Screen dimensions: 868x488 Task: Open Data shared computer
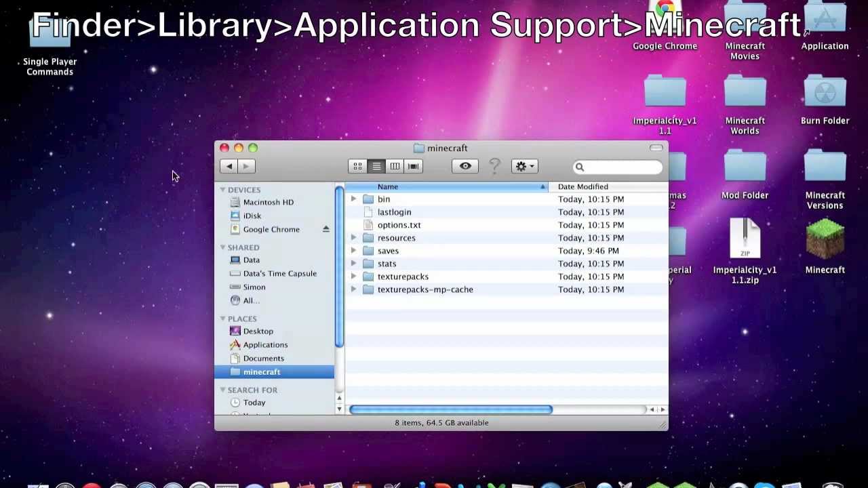(251, 260)
